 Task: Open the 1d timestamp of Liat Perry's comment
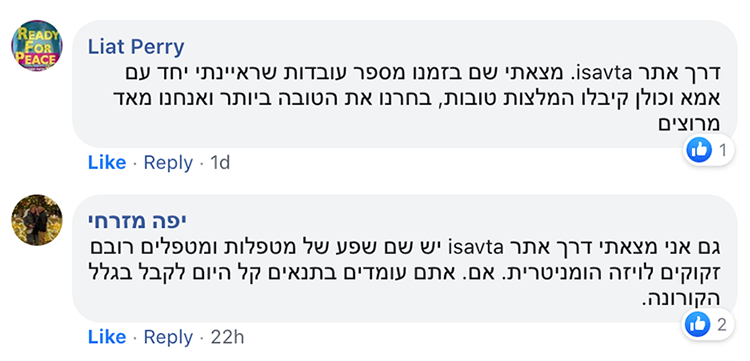point(221,163)
